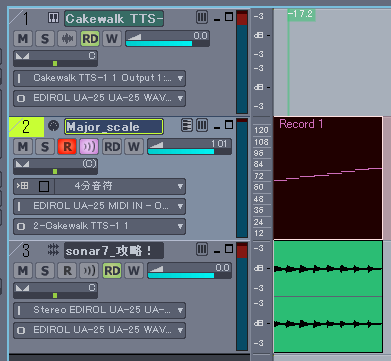Click the freeze waveform icon on track 1
This screenshot has width=391, height=361.
point(67,39)
